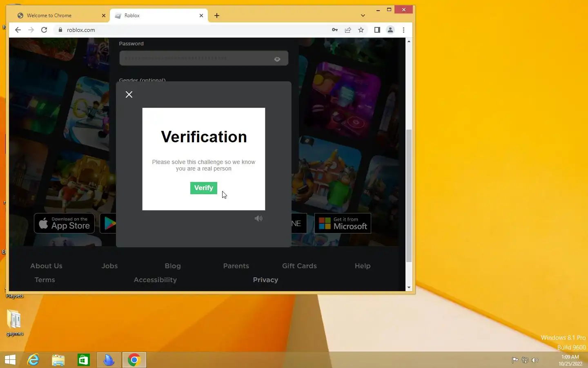
Task: Open the saved passwords key icon
Action: (335, 30)
